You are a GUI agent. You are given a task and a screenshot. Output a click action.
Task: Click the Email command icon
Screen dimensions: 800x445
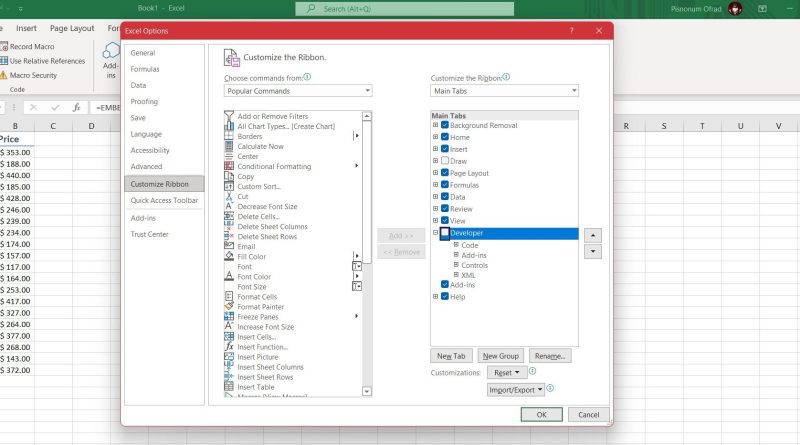point(229,246)
